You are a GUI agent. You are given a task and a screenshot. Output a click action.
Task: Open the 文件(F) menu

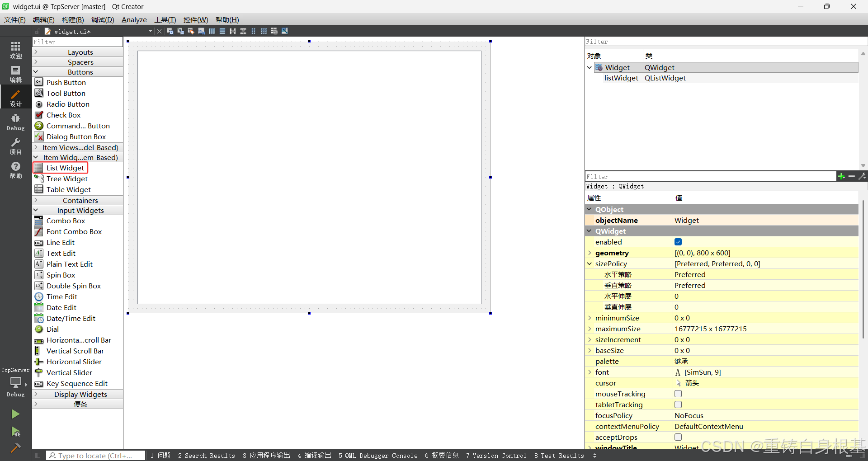pyautogui.click(x=15, y=19)
